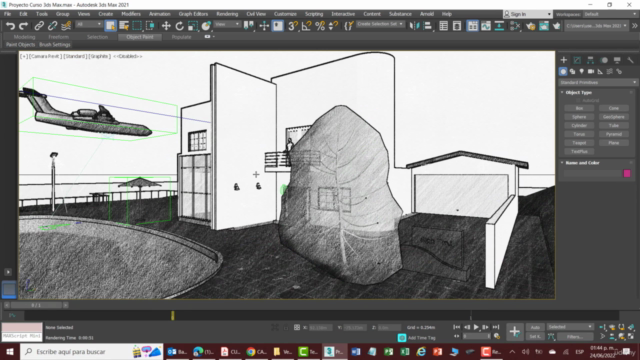This screenshot has width=640, height=360.
Task: Click the Box primitive button
Action: pyautogui.click(x=579, y=108)
